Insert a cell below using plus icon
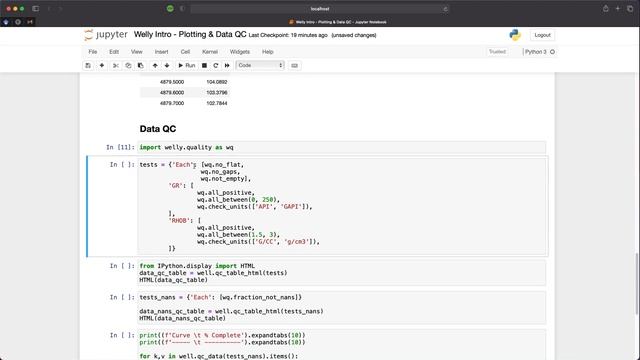The height and width of the screenshot is (360, 640). pyautogui.click(x=102, y=65)
